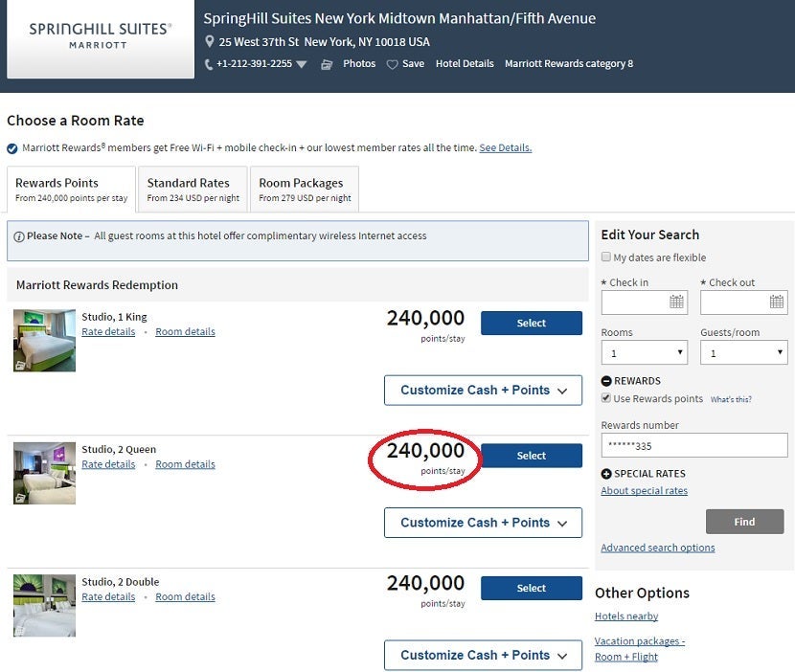Open the Check out calendar icon

[x=776, y=302]
